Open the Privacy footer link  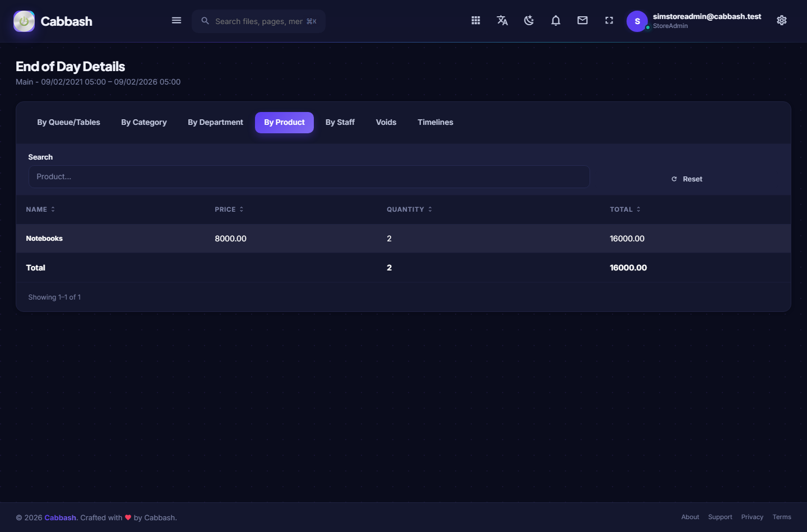pyautogui.click(x=752, y=517)
